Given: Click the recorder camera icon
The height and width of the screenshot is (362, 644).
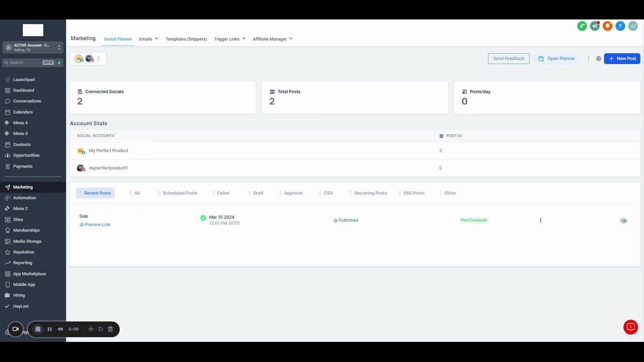Looking at the screenshot, I should pos(16,329).
